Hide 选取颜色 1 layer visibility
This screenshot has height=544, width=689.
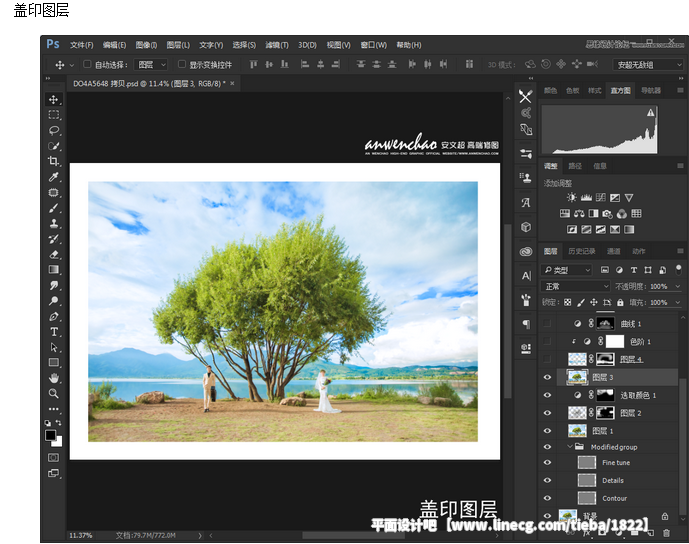pos(547,395)
